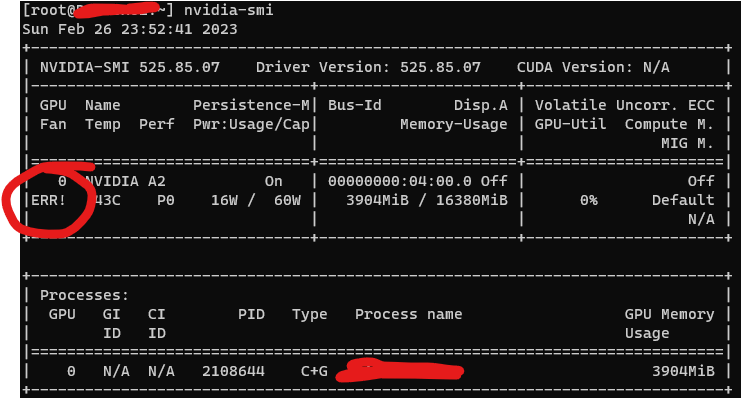Click the 'Bus-Id' column header
This screenshot has height=398, width=741.
point(355,105)
